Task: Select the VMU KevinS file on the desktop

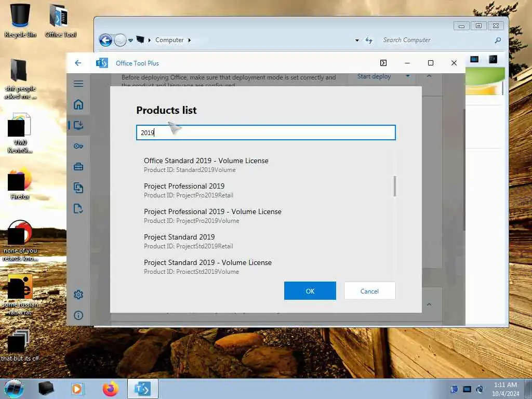Action: pos(20,133)
